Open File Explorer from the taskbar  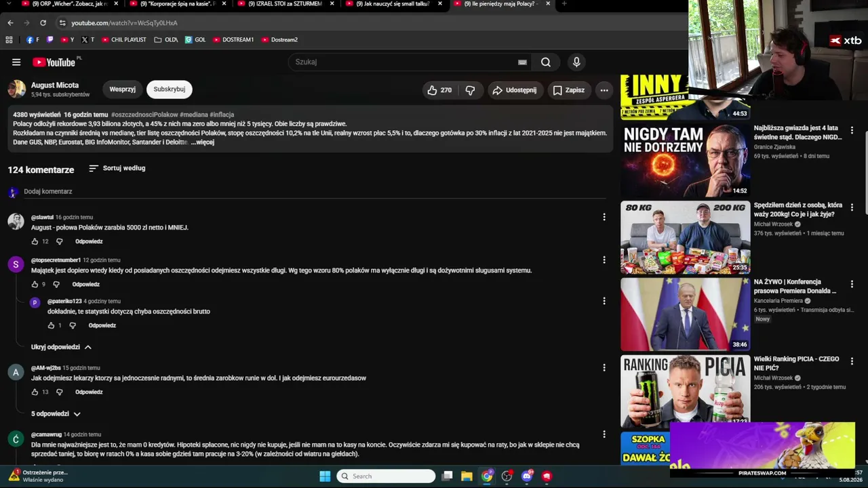(x=467, y=476)
